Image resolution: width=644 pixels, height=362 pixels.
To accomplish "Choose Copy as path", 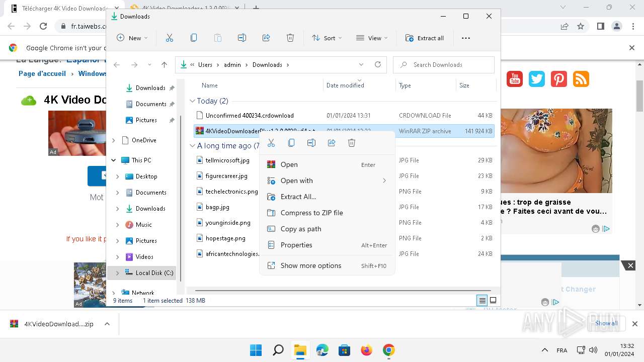I will pos(327,229).
